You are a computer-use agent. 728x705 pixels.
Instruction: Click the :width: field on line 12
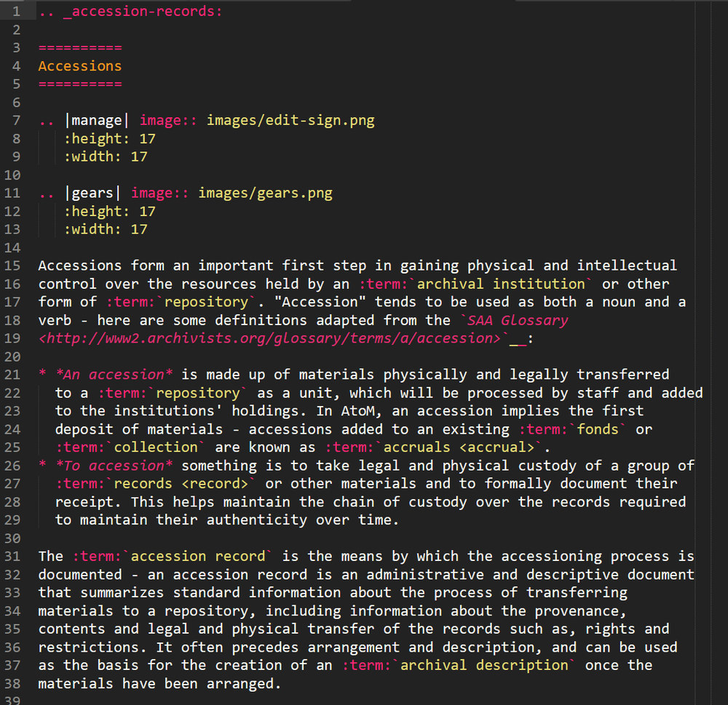point(94,228)
